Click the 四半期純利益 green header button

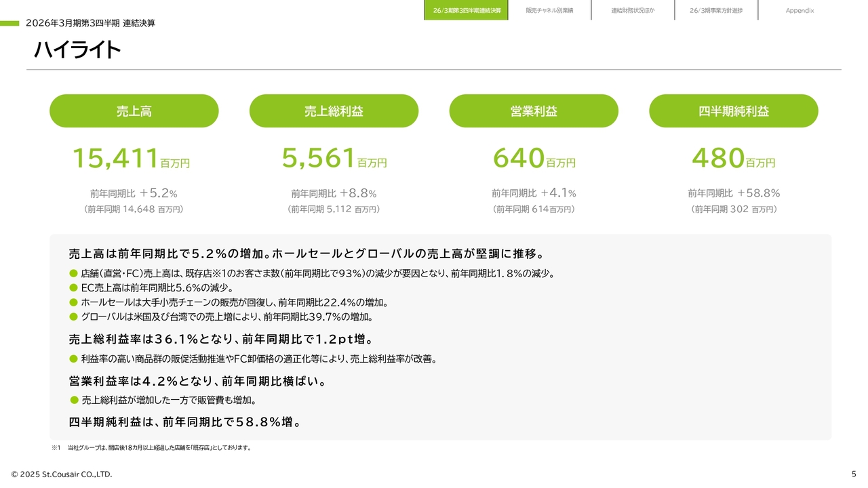(x=734, y=110)
